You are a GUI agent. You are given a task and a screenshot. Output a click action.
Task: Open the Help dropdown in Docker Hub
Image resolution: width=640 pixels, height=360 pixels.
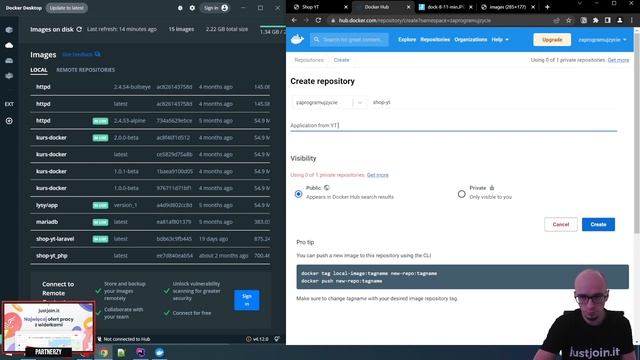pos(500,40)
